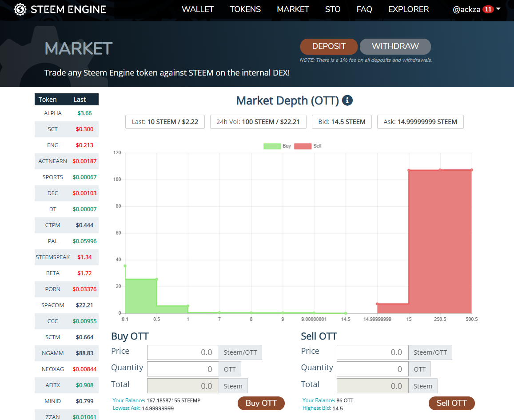The width and height of the screenshot is (514, 420).
Task: Select the ALPHA token row
Action: 66,113
